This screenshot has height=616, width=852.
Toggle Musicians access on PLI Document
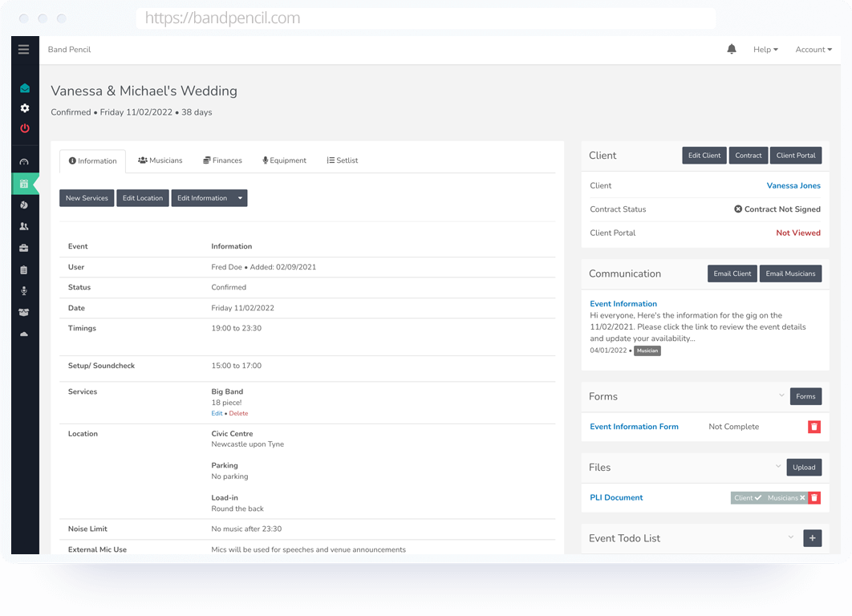point(785,498)
